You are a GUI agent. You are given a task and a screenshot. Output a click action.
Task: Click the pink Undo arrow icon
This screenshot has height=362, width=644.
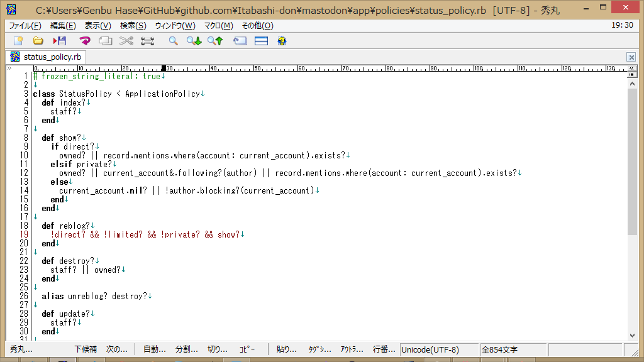point(85,41)
